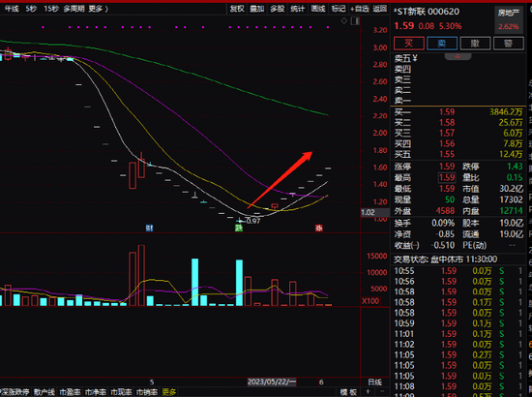Image resolution: width=532 pixels, height=397 pixels.
Task: Open the 多股 multi-stock view
Action: pyautogui.click(x=278, y=9)
